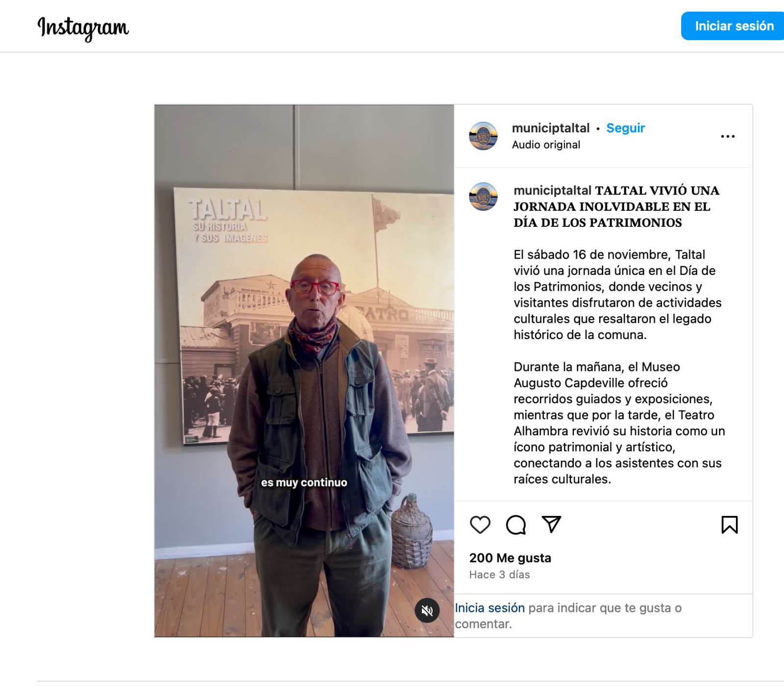Save the post with bookmark icon
784x687 pixels.
point(729,524)
